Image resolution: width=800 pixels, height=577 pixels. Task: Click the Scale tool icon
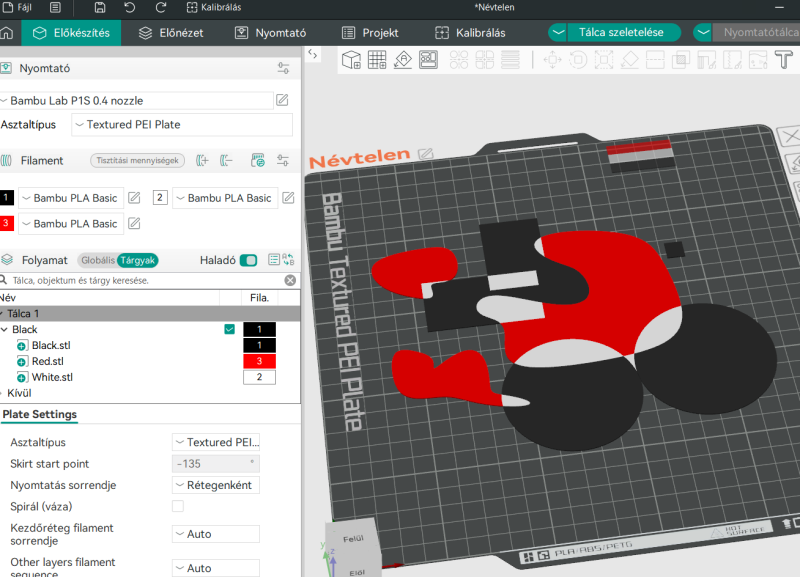[604, 60]
